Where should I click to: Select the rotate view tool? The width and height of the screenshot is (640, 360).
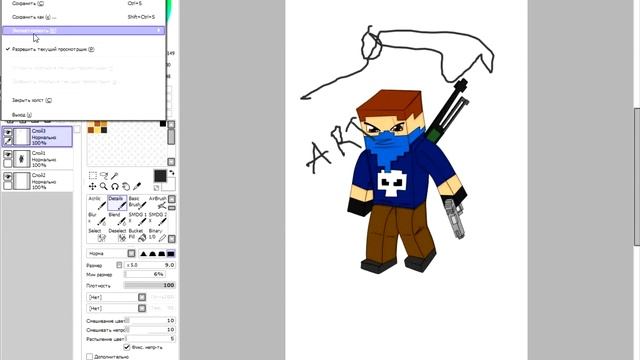click(115, 187)
